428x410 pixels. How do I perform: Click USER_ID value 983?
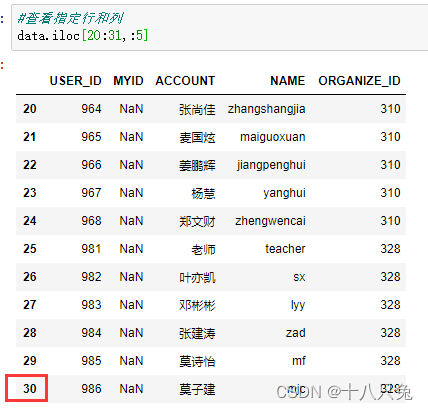[91, 305]
